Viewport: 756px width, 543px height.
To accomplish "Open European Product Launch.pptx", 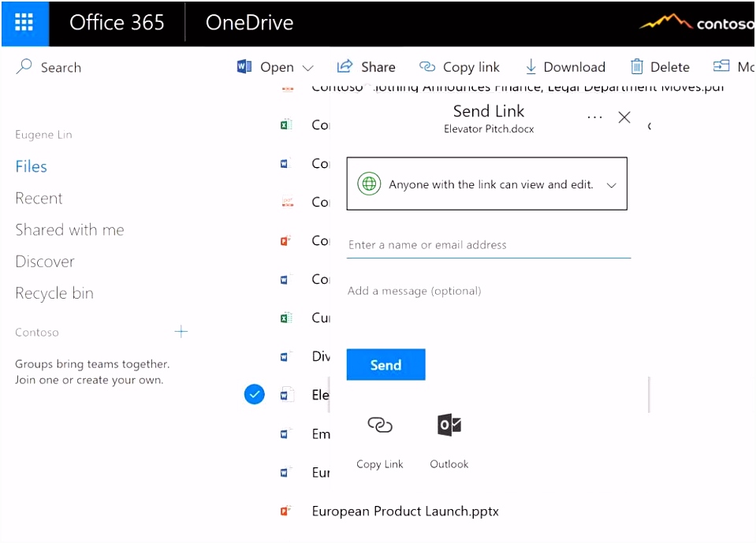I will pyautogui.click(x=405, y=511).
